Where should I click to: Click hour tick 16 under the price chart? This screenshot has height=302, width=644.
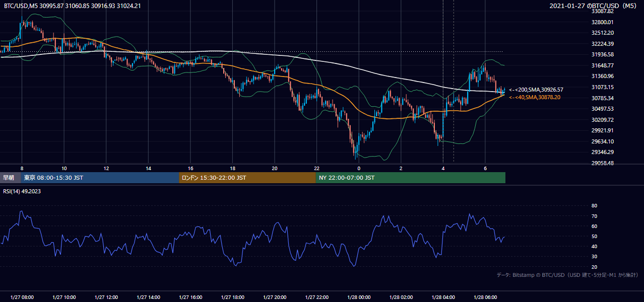190,168
